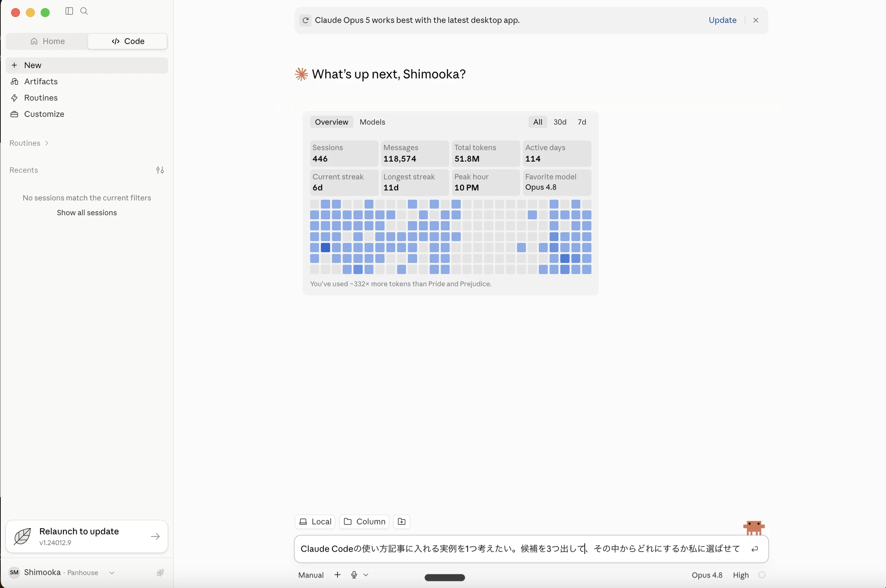Click the Sessions 446 stat card

(344, 153)
